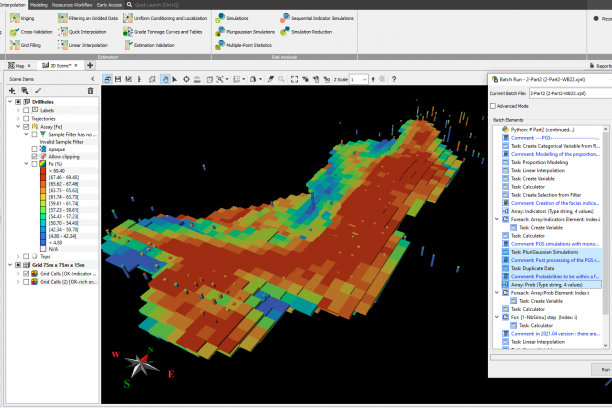Image resolution: width=612 pixels, height=408 pixels.
Task: Click the add scene item plus icon
Action: tap(12, 91)
